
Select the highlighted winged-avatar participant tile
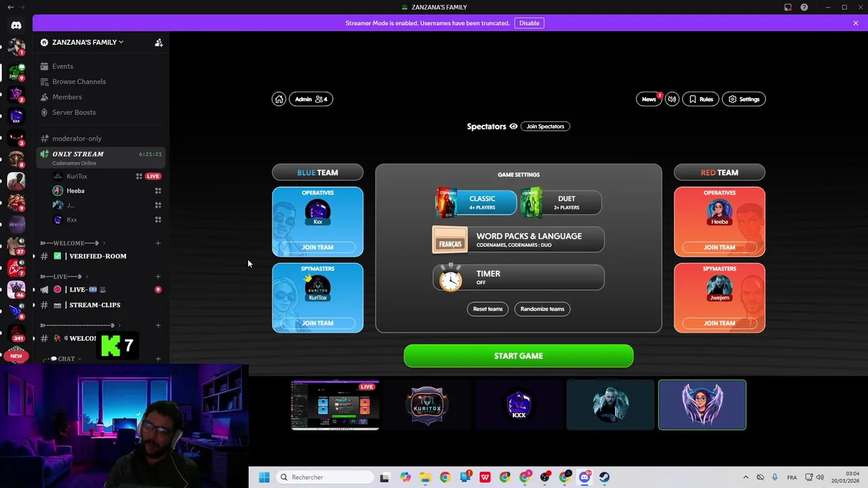[x=702, y=405]
